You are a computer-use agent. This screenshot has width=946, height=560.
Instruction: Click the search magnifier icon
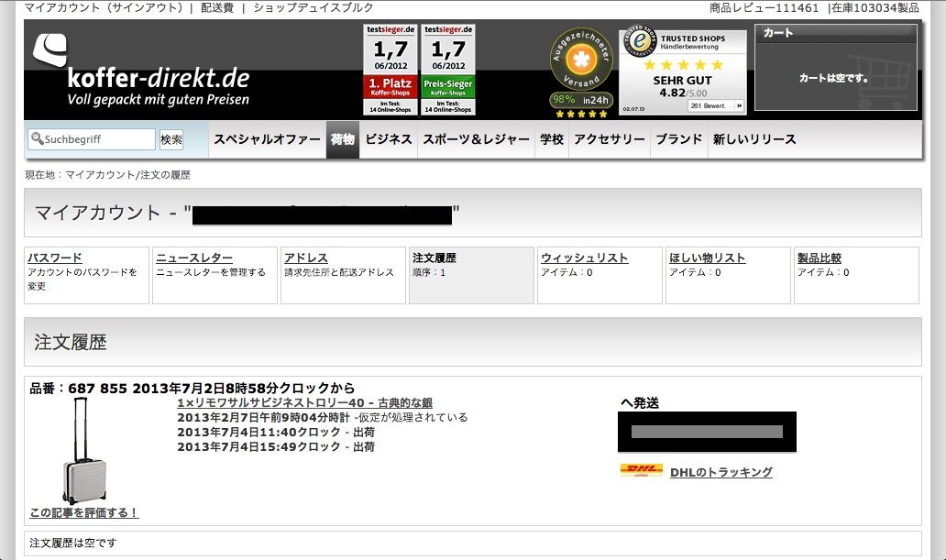pos(37,138)
